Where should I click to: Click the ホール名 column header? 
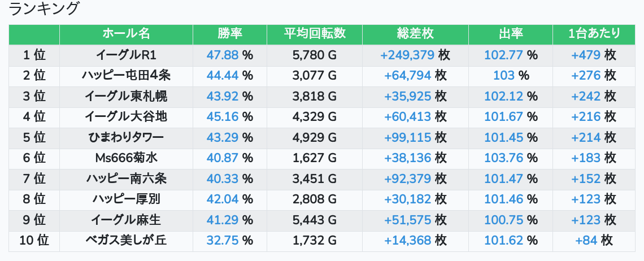(126, 34)
